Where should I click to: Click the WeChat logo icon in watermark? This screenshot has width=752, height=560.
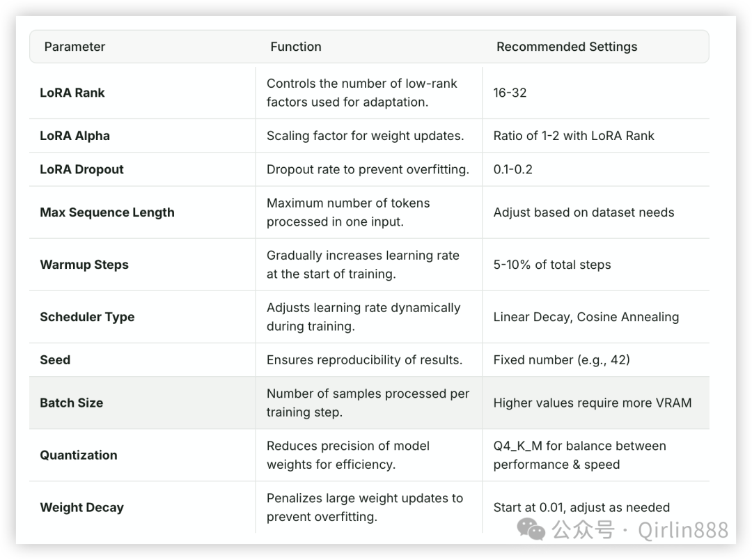531,529
